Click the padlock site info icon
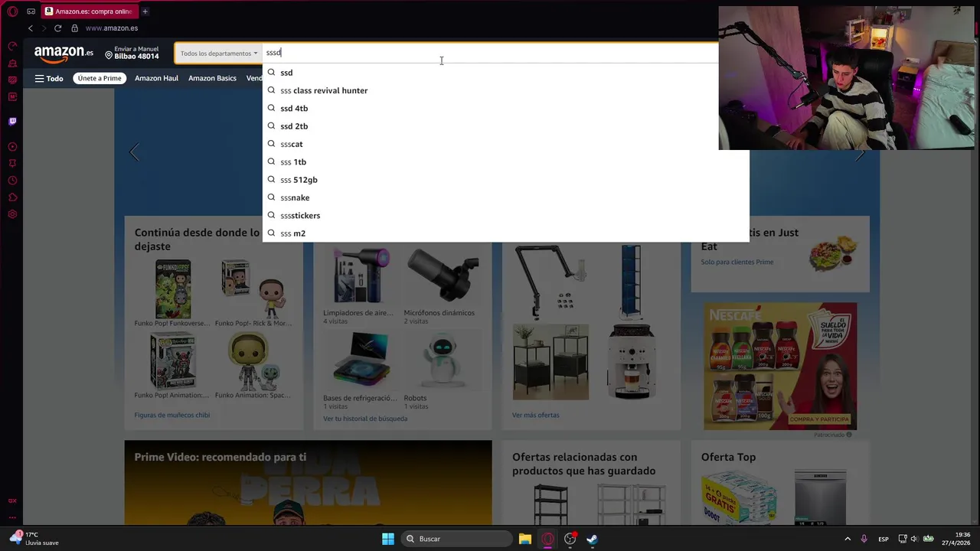This screenshot has width=980, height=551. click(74, 28)
